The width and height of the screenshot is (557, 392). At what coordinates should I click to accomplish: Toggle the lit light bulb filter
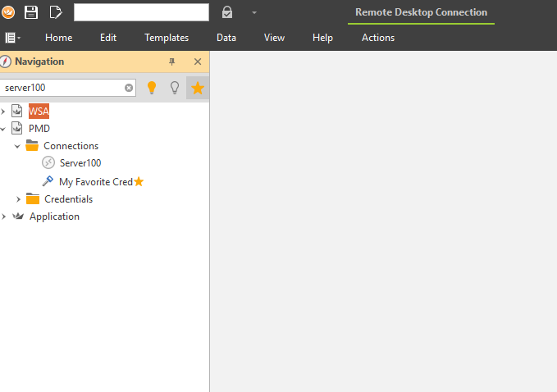point(151,88)
